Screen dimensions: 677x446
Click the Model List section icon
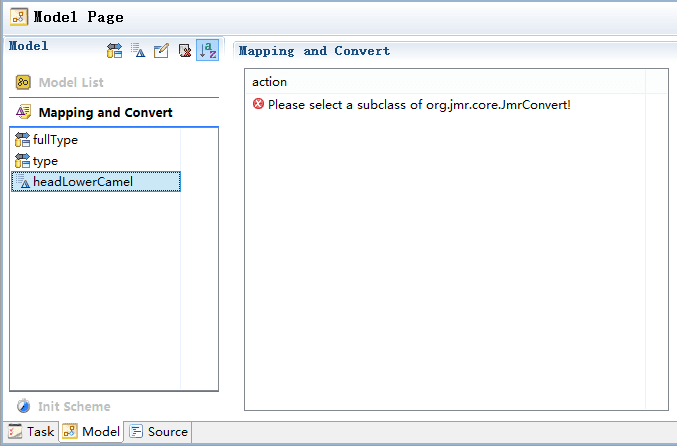[x=23, y=82]
